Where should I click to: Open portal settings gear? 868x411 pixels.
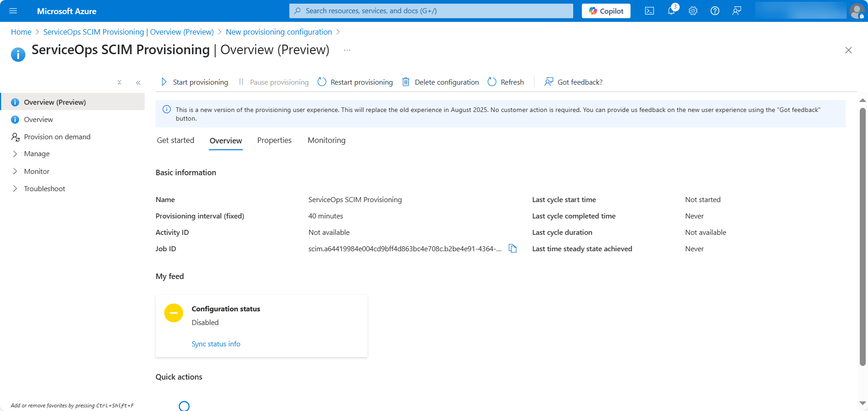coord(693,11)
